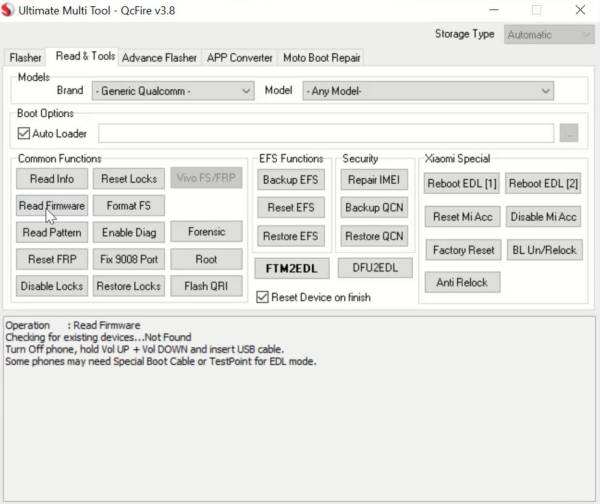Click the Repair IMEI button
The image size is (600, 504).
(x=374, y=179)
